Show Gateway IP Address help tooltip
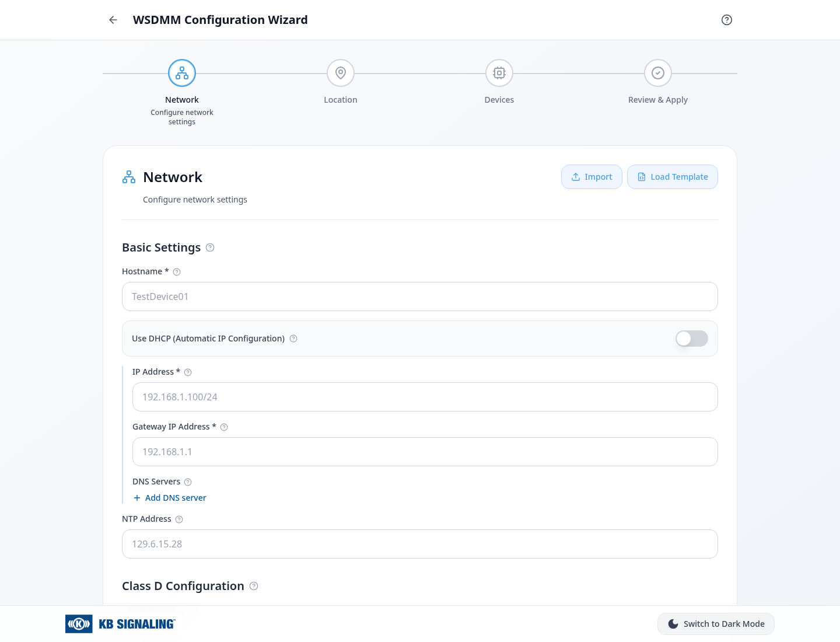The image size is (840, 642). (224, 427)
